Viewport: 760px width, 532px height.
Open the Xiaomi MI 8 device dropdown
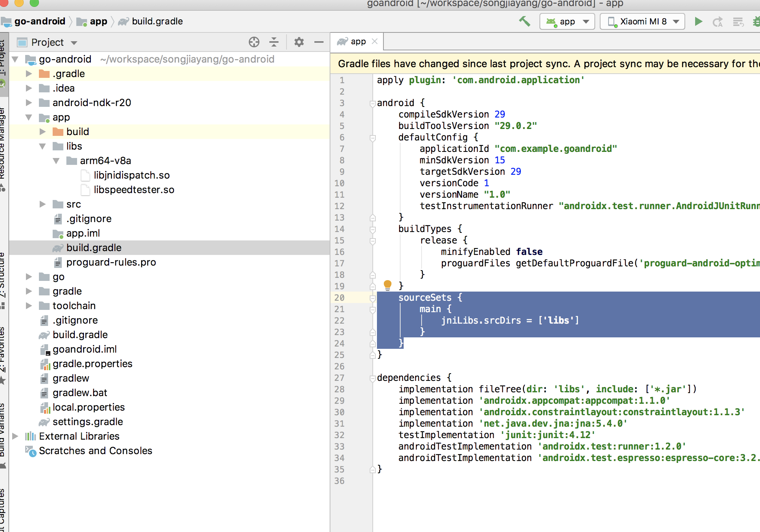tap(642, 21)
